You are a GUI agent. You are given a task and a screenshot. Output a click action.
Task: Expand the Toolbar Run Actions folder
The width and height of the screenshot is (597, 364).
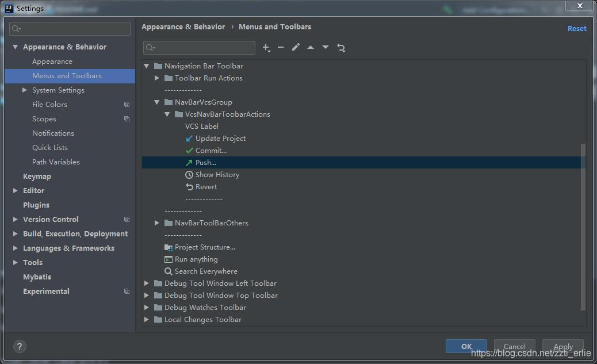click(x=157, y=78)
